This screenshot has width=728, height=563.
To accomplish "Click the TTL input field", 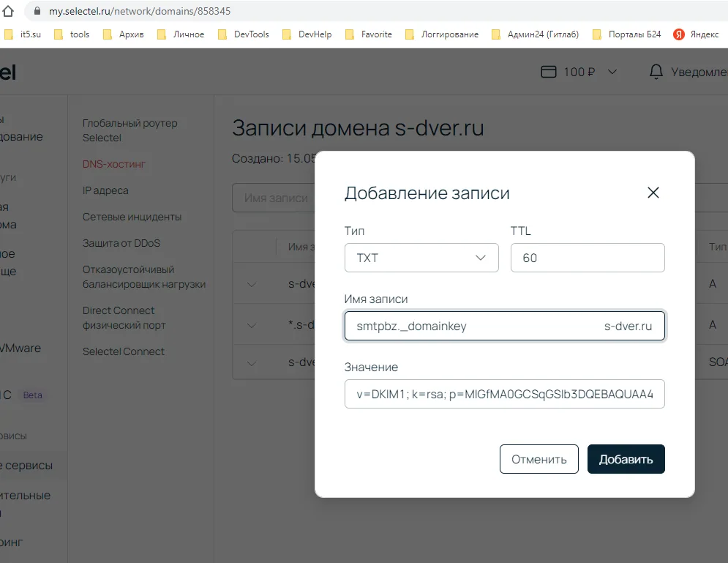I will (588, 258).
